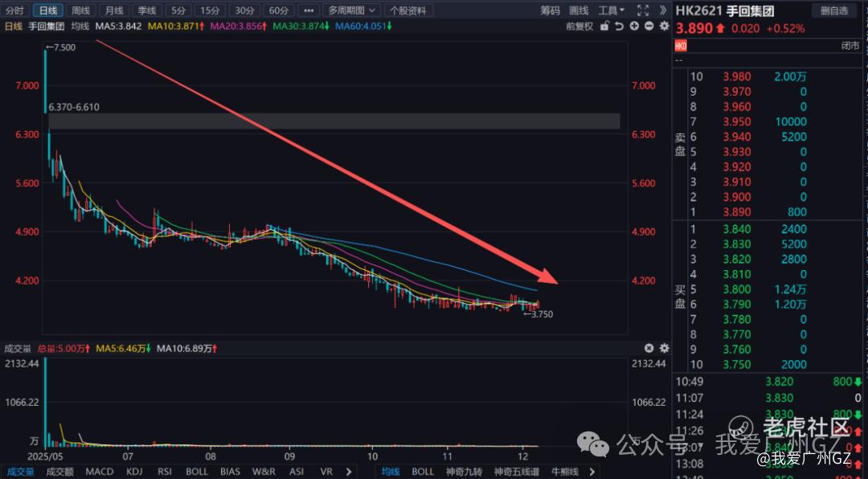Viewport: 868px width, 479px height.
Task: Zoom in the chart with plus icon
Action: (634, 26)
